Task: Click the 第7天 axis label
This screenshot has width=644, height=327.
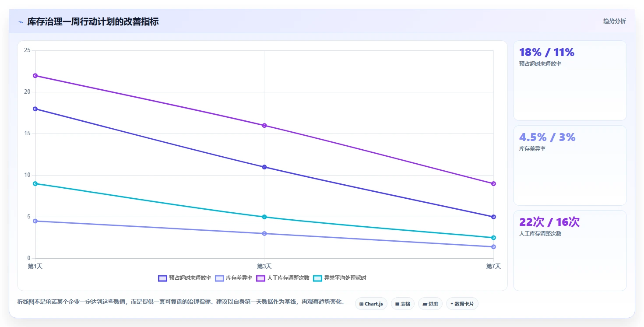Action: pyautogui.click(x=493, y=266)
